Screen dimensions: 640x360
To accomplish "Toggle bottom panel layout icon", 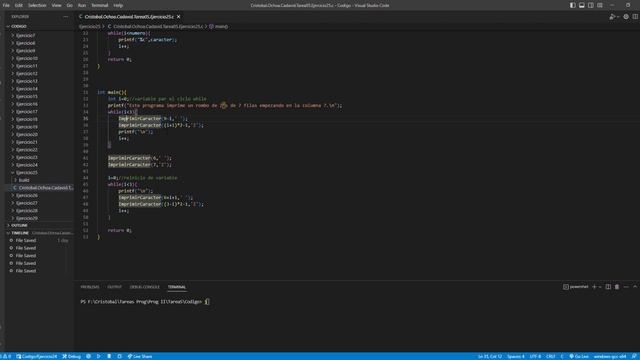I will click(582, 5).
